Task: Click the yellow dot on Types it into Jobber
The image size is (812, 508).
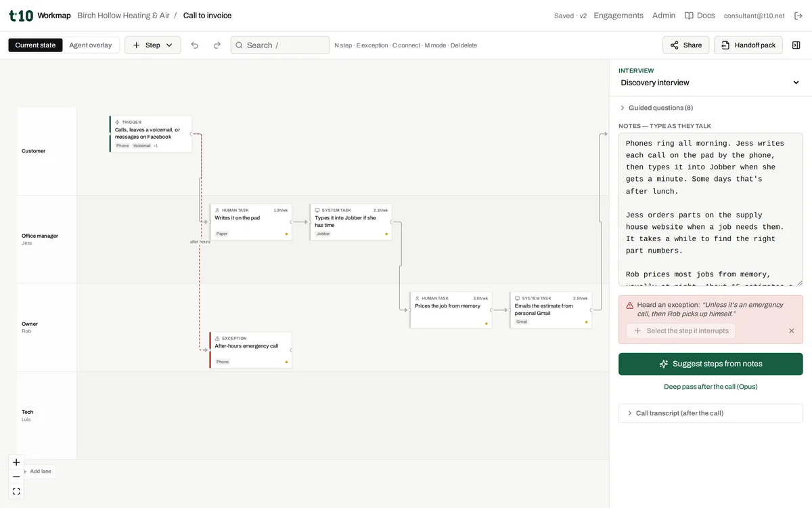Action: point(386,234)
